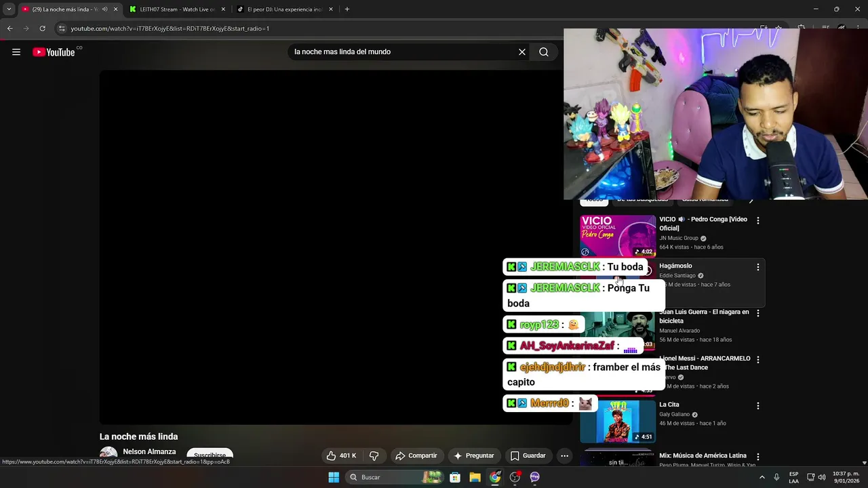
Task: Close the LEITH07 Stream tab
Action: [x=223, y=9]
